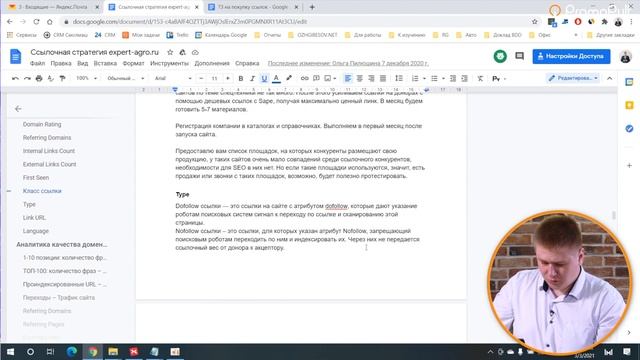Open the zoom 100% dropdown
The width and height of the screenshot is (640, 360).
[x=87, y=78]
